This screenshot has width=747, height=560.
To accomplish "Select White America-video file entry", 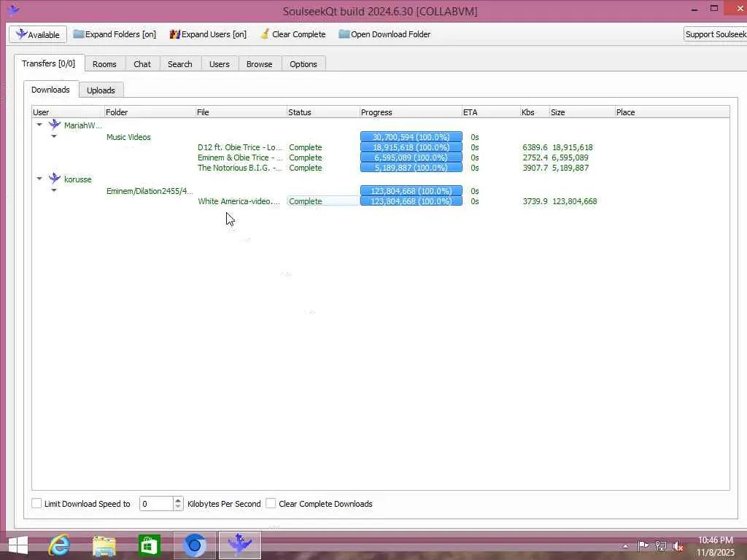I will 239,201.
